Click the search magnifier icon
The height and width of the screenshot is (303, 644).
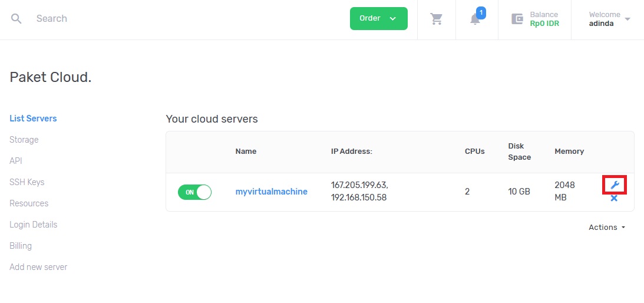pos(16,18)
